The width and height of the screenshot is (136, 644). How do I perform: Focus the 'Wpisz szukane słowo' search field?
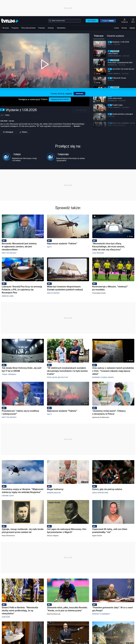(x=65, y=21)
